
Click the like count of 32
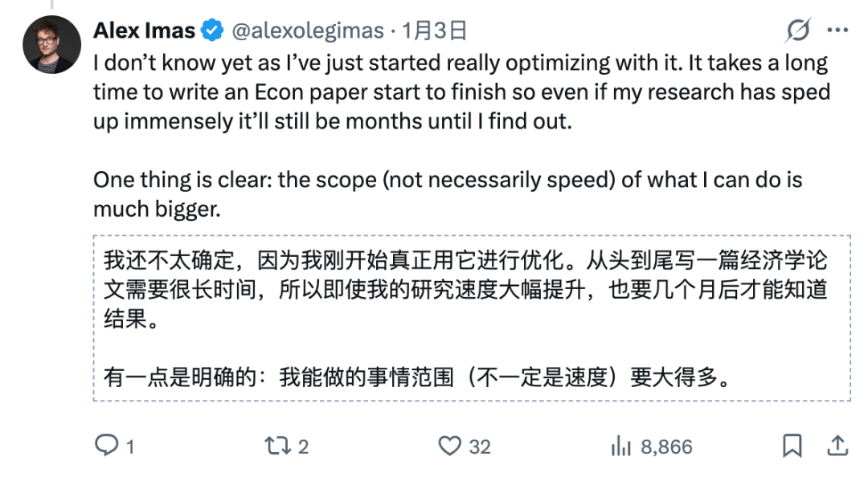pos(480,446)
